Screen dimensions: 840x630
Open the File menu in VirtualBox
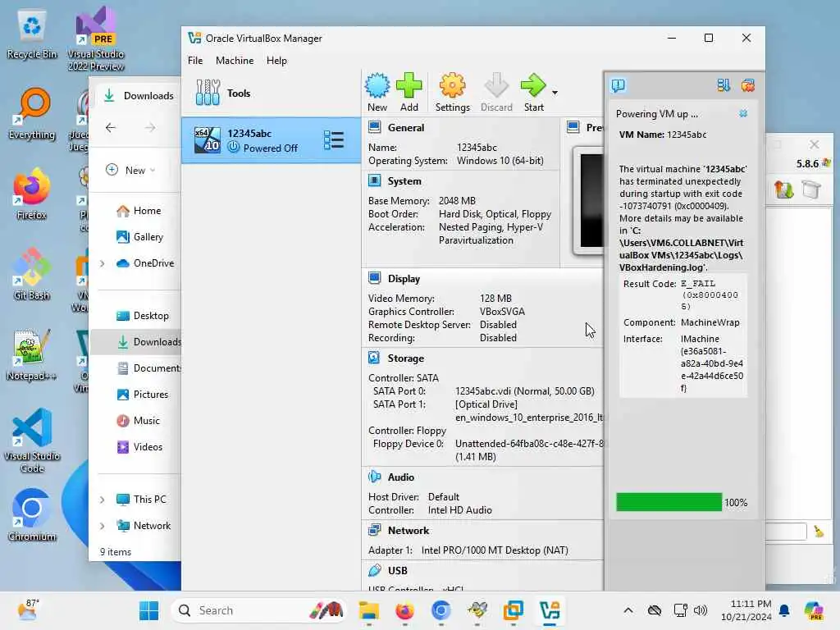pyautogui.click(x=195, y=61)
